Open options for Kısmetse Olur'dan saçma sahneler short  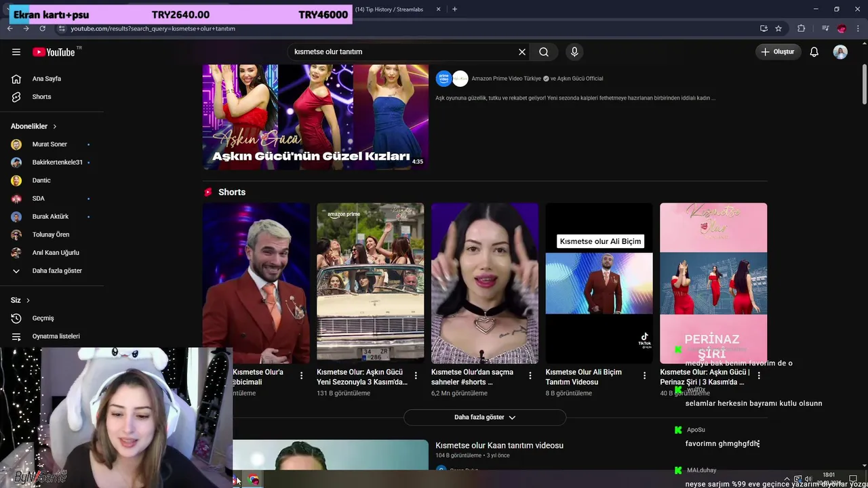click(x=530, y=375)
